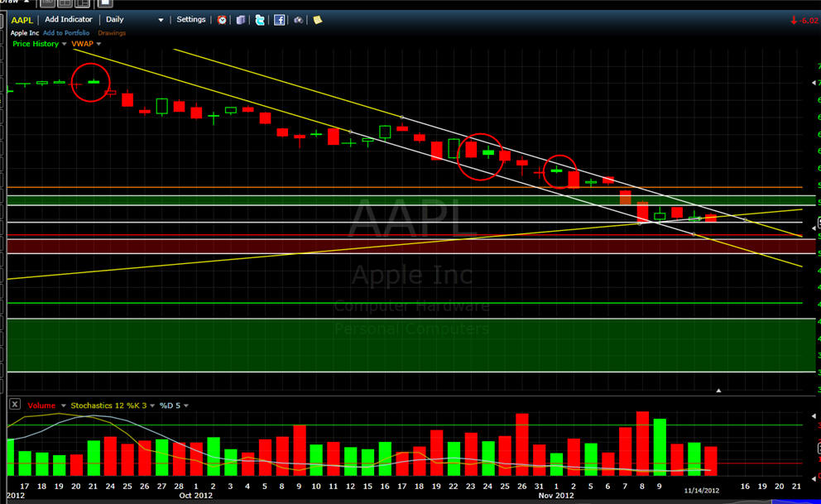Viewport: 821px width, 504px height.
Task: Close the Volume indicator panel with X
Action: pyautogui.click(x=15, y=405)
